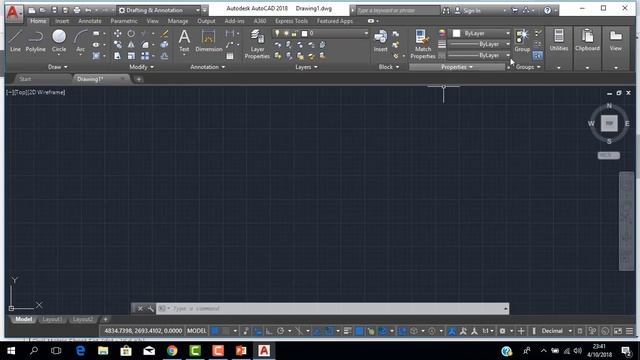Click the Explode tool icon

tap(164, 44)
